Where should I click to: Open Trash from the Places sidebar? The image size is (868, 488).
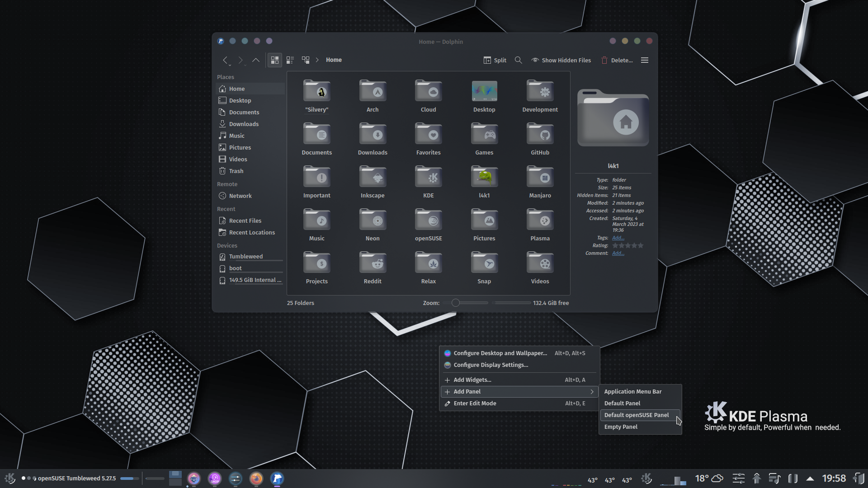pos(251,171)
